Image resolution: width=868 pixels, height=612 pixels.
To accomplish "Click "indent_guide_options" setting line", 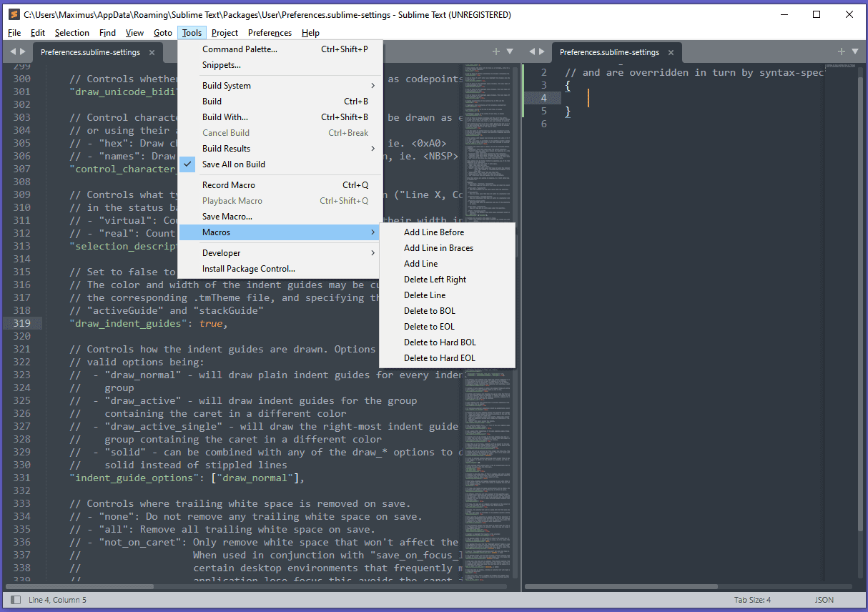I will tap(187, 478).
